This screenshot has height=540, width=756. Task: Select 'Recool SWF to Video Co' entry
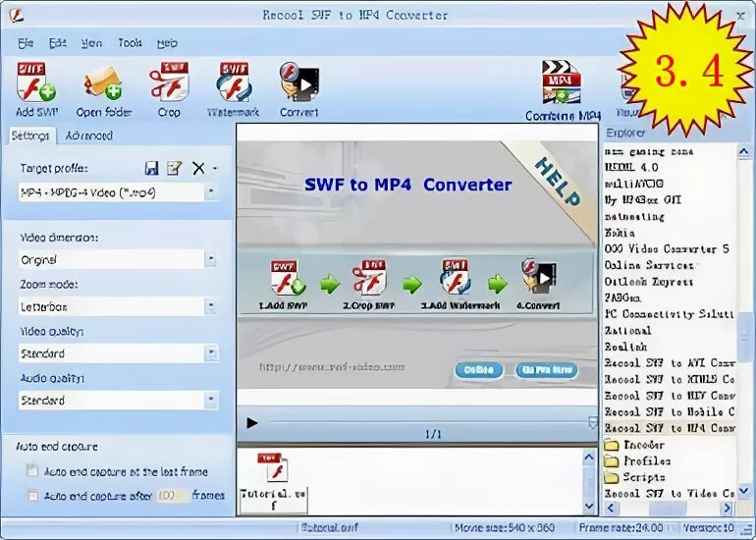[670, 494]
